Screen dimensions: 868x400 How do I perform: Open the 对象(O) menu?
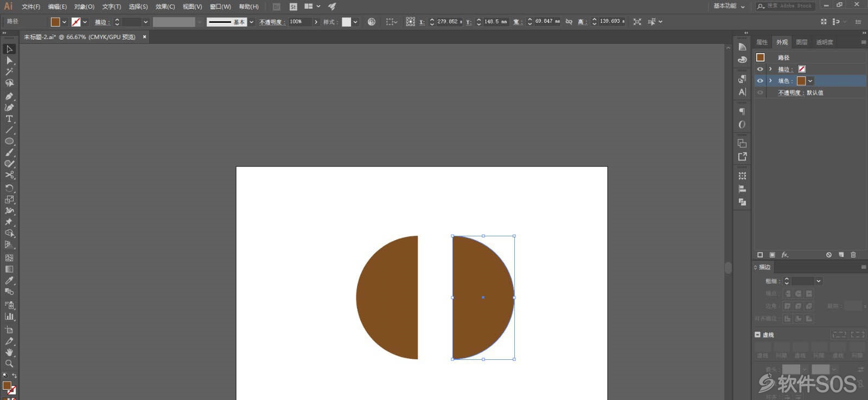[x=84, y=7]
